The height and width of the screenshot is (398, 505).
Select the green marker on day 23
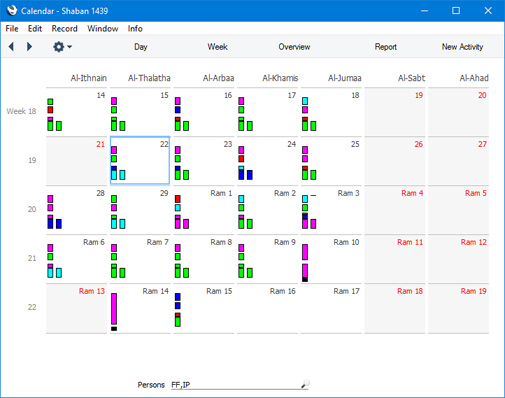click(x=178, y=158)
